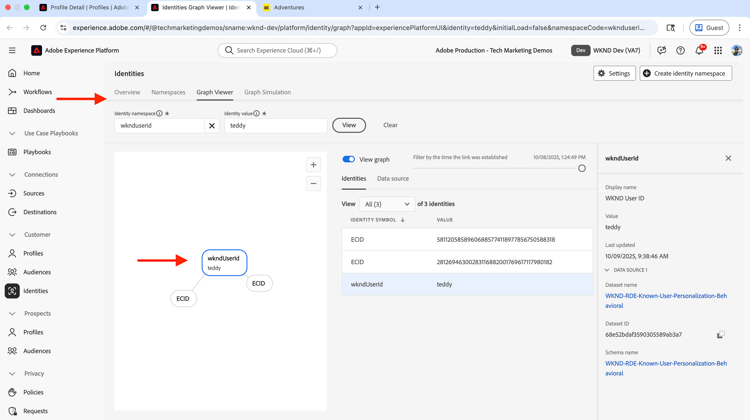Image resolution: width=750 pixels, height=420 pixels.
Task: Open Customer Profiles in sidebar
Action: coord(33,254)
